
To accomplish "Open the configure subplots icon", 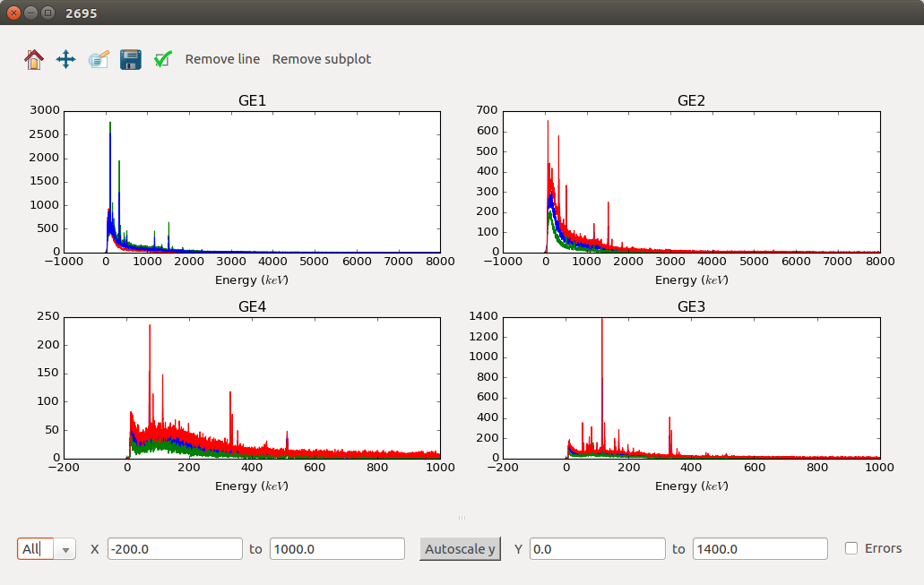I will [99, 60].
